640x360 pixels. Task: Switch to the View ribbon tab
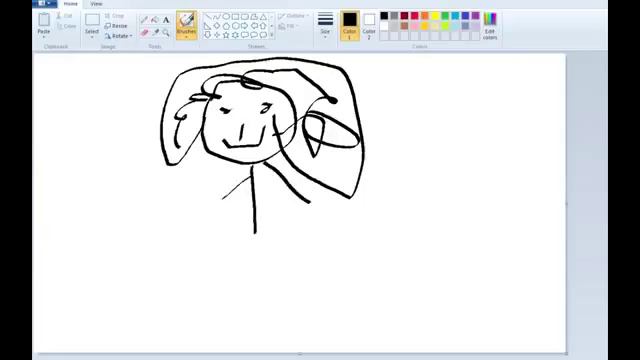[96, 4]
